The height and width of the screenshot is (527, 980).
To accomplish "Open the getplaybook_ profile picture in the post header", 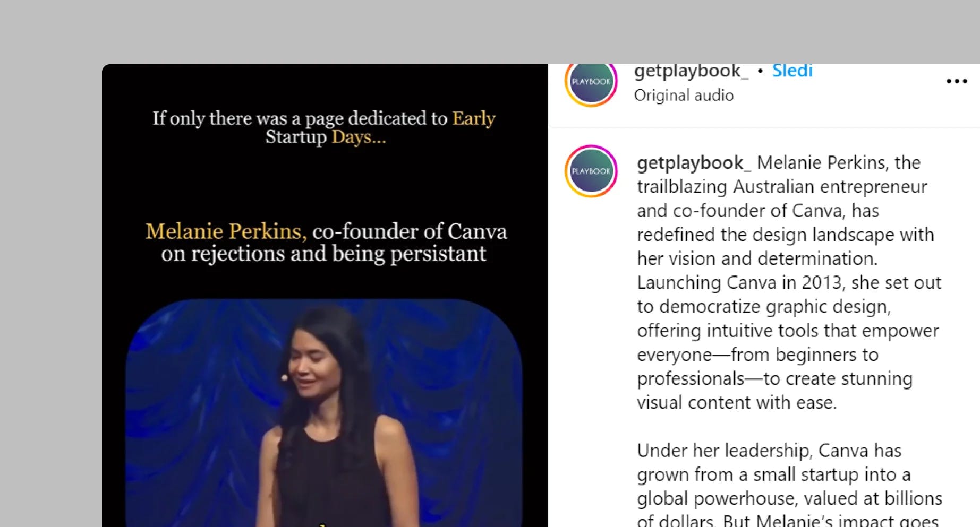I will click(591, 81).
